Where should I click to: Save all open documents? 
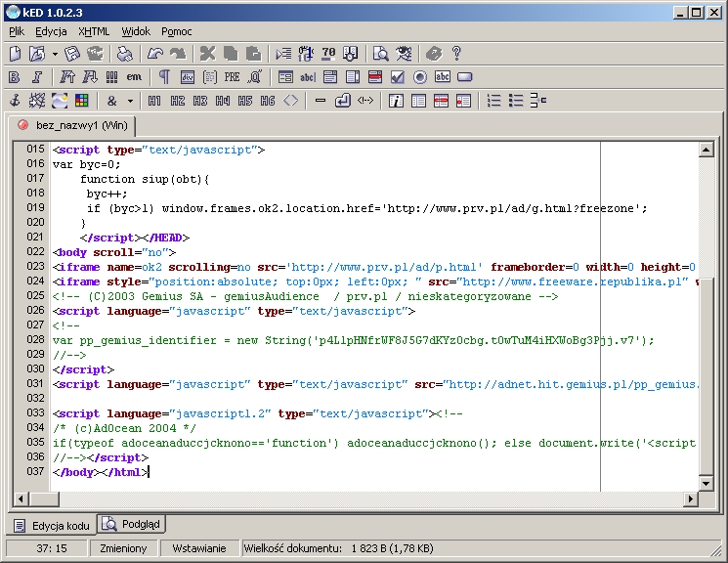pos(95,54)
